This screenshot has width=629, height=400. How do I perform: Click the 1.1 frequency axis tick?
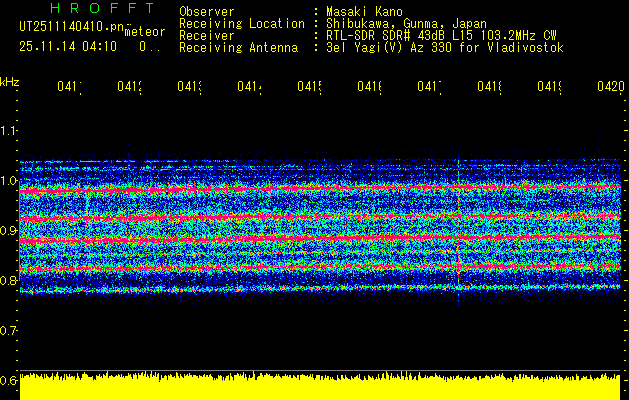(x=9, y=131)
